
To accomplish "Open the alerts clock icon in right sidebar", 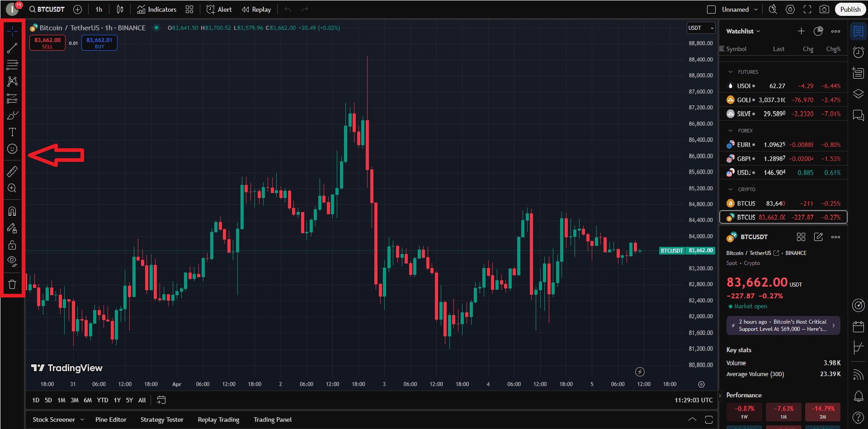I will tap(858, 52).
